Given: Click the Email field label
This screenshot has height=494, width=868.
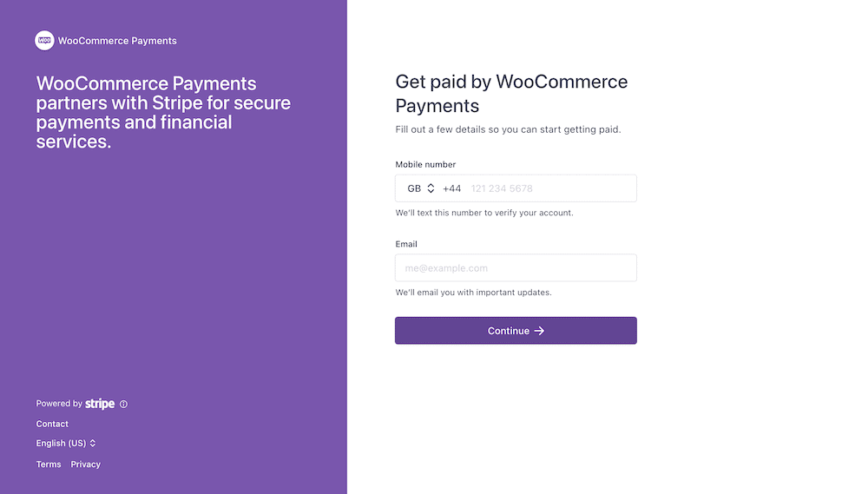Looking at the screenshot, I should (x=406, y=245).
